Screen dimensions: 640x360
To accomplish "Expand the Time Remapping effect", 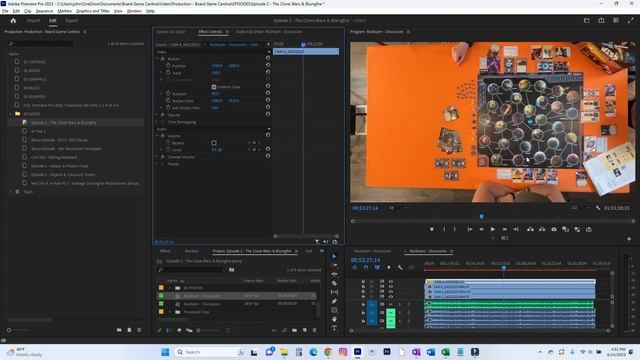I will pos(158,122).
